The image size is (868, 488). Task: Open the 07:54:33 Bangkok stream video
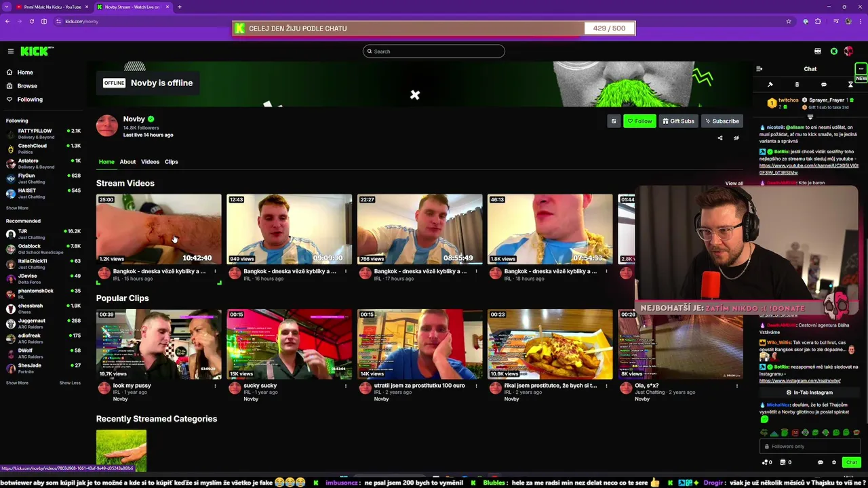[550, 229]
